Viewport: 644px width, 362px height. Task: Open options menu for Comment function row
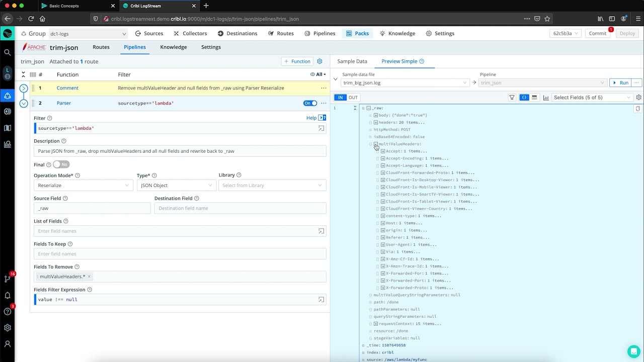pos(324,88)
